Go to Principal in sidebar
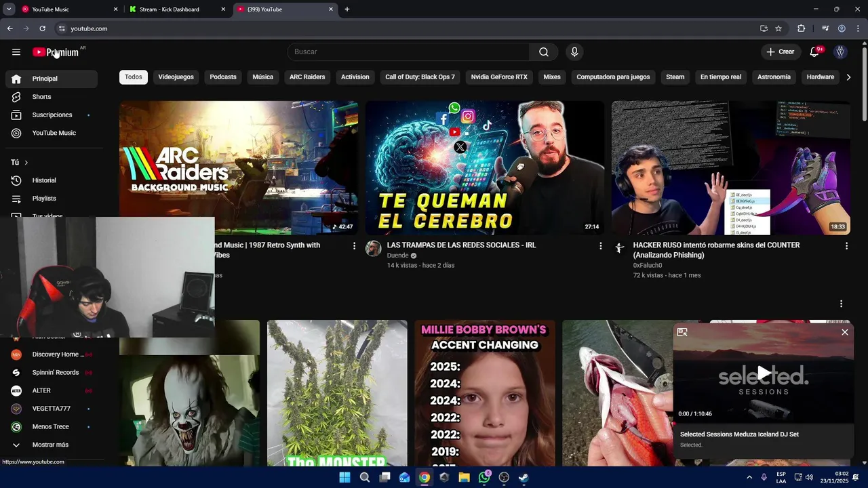The image size is (868, 488). (52, 79)
